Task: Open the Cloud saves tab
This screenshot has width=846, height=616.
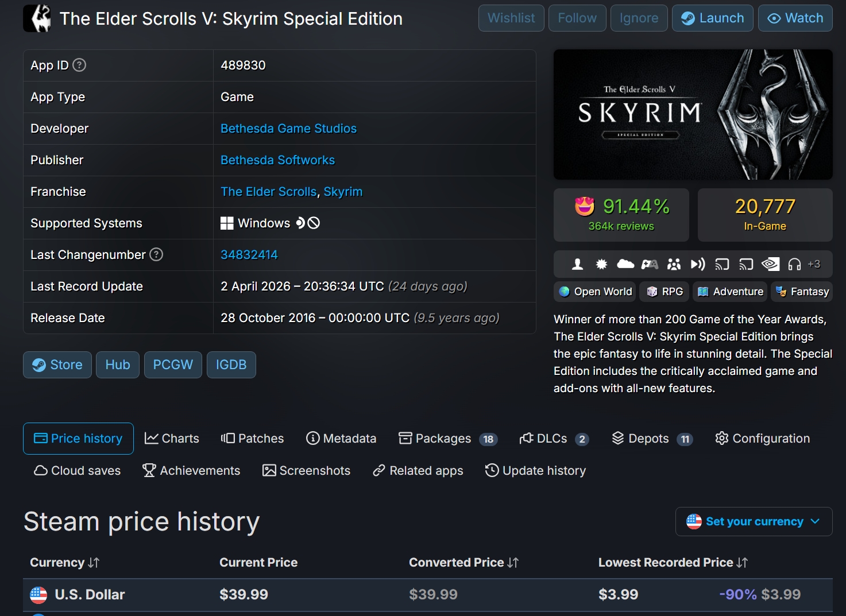Action: [x=78, y=471]
